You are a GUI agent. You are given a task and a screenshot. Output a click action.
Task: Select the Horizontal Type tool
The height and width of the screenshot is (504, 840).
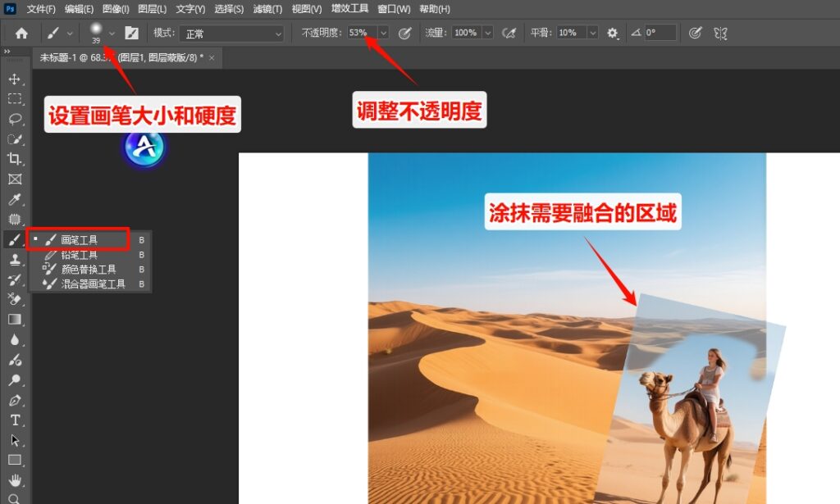pyautogui.click(x=14, y=420)
